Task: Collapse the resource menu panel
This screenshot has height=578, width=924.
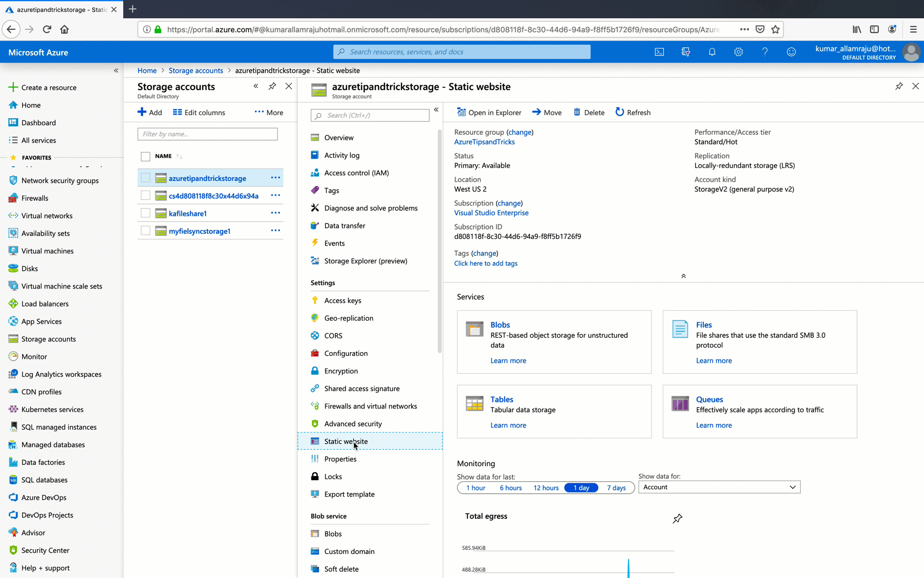Action: 436,110
